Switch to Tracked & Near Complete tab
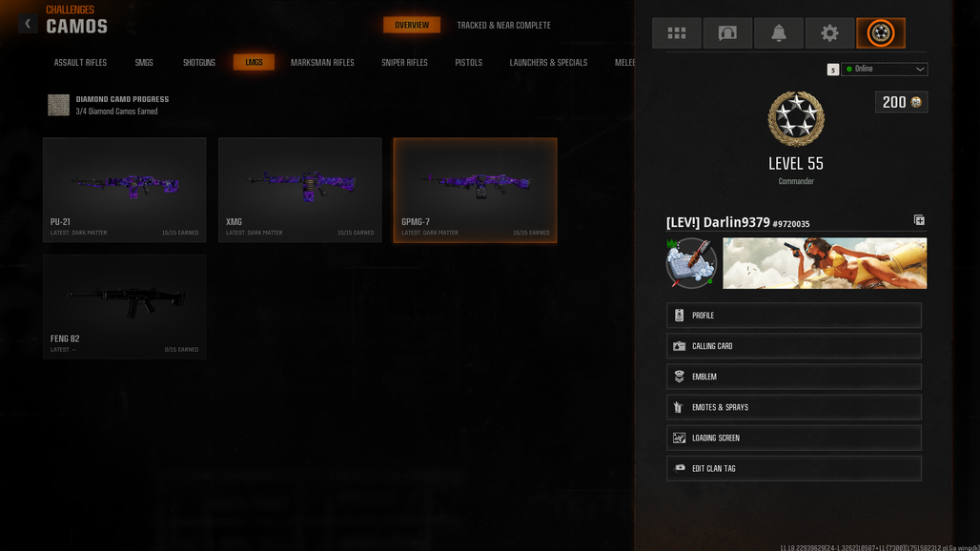980x551 pixels. [503, 25]
